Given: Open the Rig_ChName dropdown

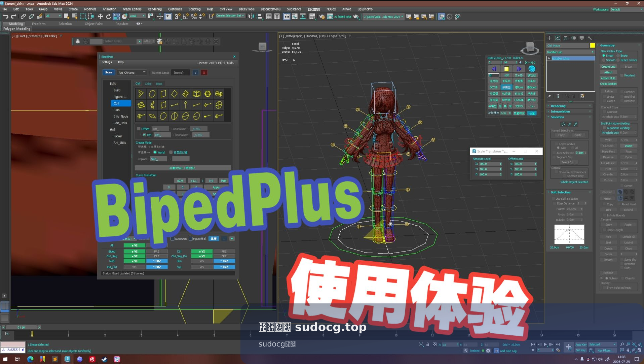Looking at the screenshot, I should coord(132,72).
